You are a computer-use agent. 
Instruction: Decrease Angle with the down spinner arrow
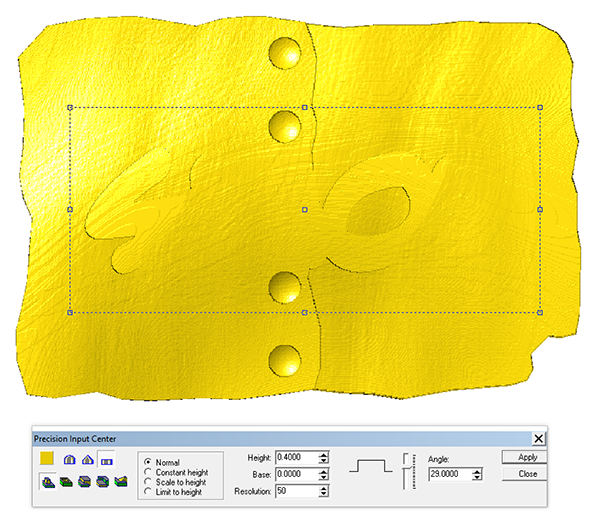pyautogui.click(x=477, y=477)
